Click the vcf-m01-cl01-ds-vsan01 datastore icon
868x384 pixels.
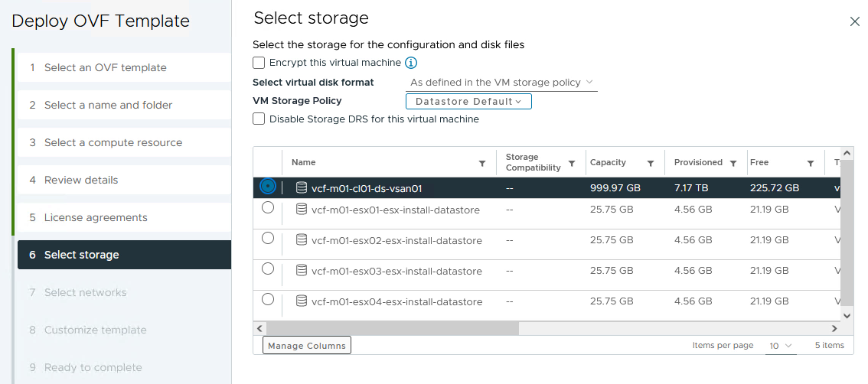pyautogui.click(x=301, y=187)
